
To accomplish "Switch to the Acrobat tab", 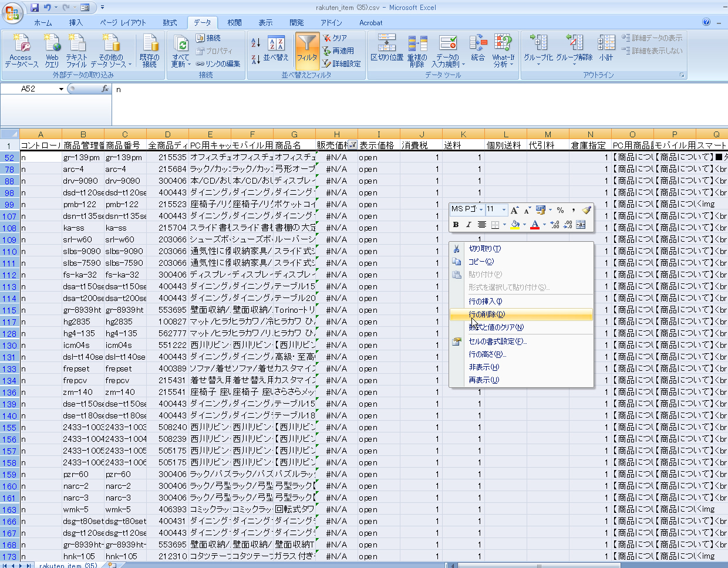I will point(371,23).
